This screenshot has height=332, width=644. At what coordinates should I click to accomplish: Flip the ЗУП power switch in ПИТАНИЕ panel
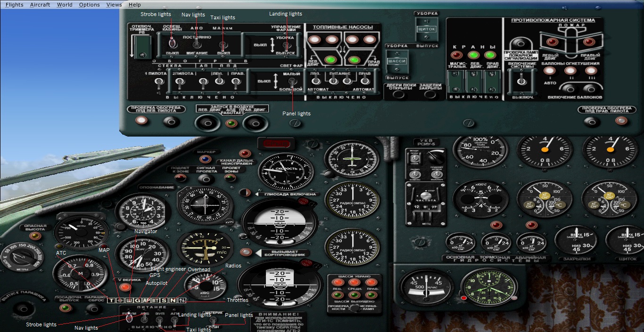[x=160, y=321]
